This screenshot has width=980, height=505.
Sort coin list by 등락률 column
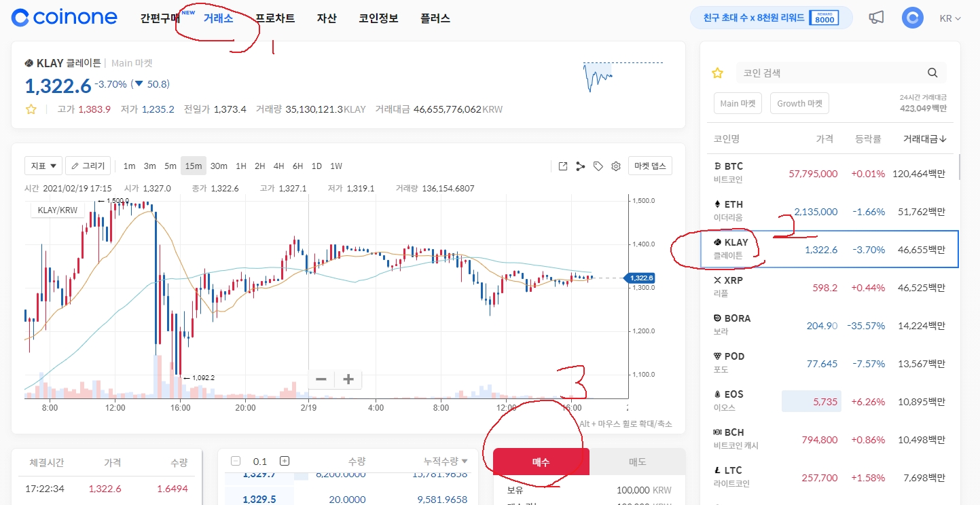tap(868, 138)
